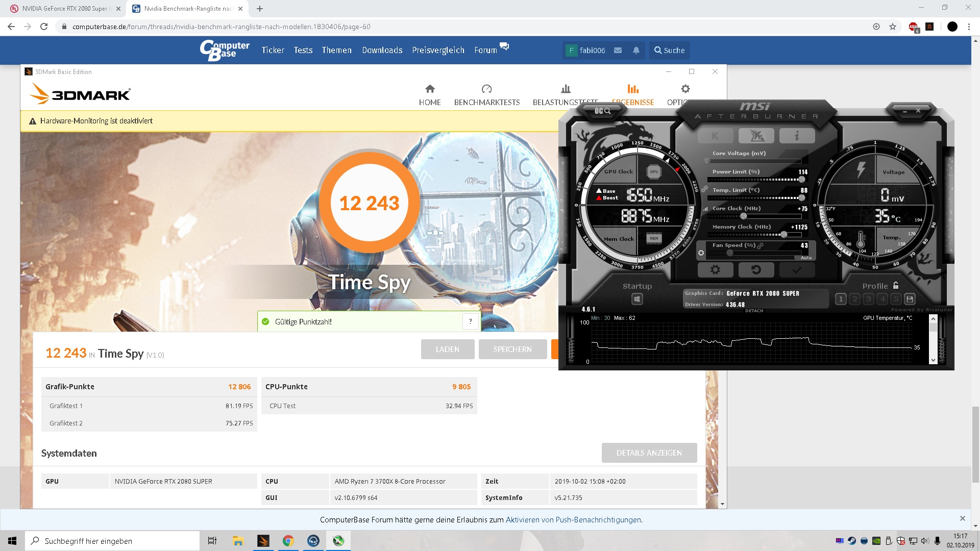Click the question mark beside Gültige Punktzahl

point(470,321)
